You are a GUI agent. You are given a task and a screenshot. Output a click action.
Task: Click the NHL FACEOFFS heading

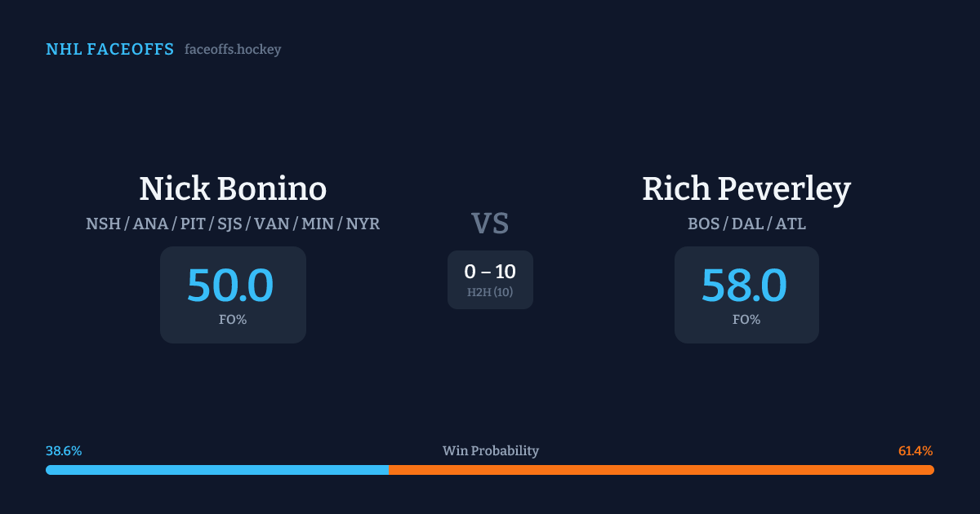[109, 50]
